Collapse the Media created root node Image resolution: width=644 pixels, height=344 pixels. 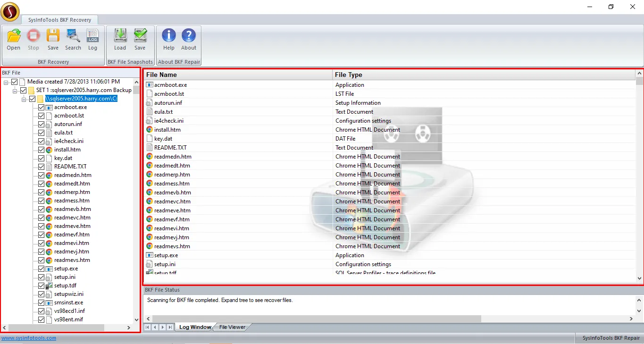[x=6, y=82]
